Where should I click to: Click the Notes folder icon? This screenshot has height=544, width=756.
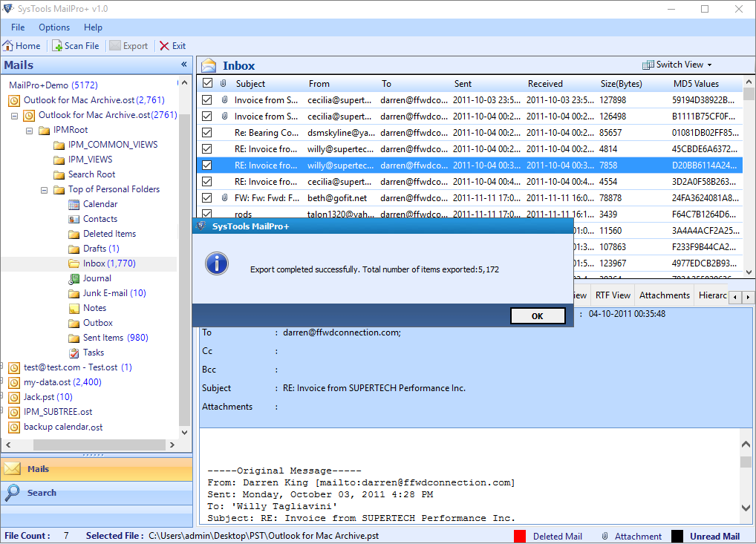[74, 309]
